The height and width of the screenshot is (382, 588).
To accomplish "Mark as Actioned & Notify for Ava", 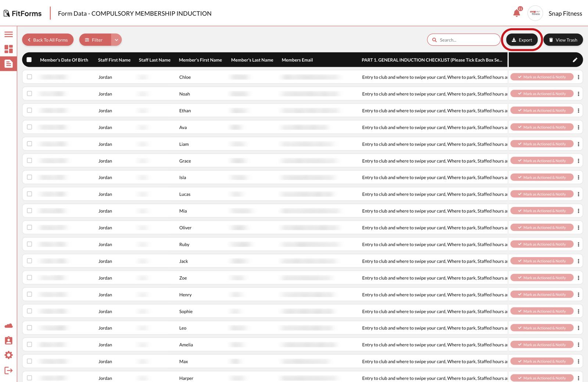I will tap(542, 127).
